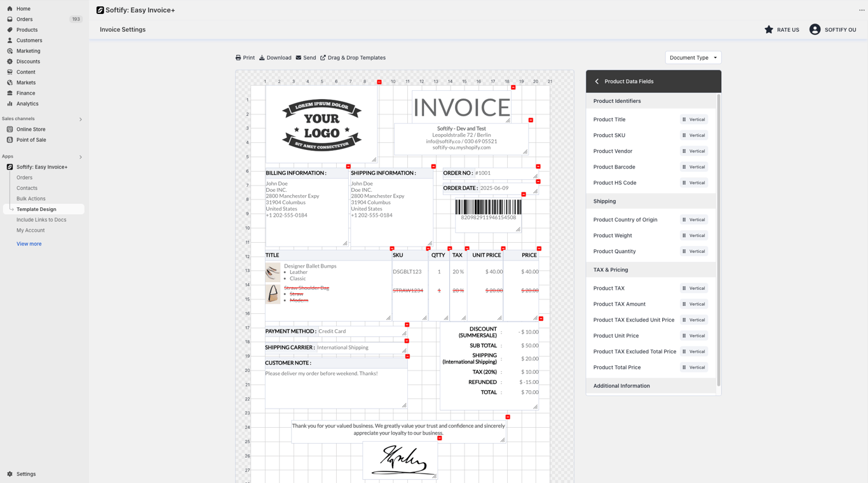Toggle Vertical option for Product Total Price
The image size is (868, 483).
pos(694,367)
